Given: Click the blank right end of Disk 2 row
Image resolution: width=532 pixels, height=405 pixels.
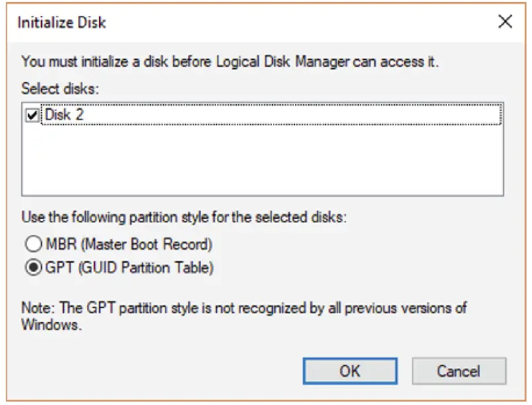Looking at the screenshot, I should click(x=396, y=115).
